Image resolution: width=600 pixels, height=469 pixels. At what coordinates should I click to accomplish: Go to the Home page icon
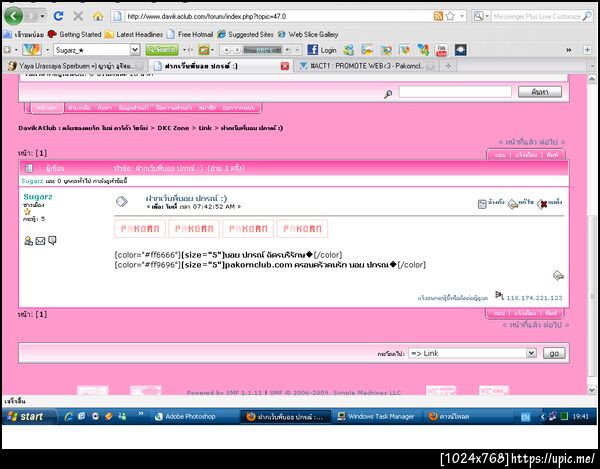tap(98, 16)
